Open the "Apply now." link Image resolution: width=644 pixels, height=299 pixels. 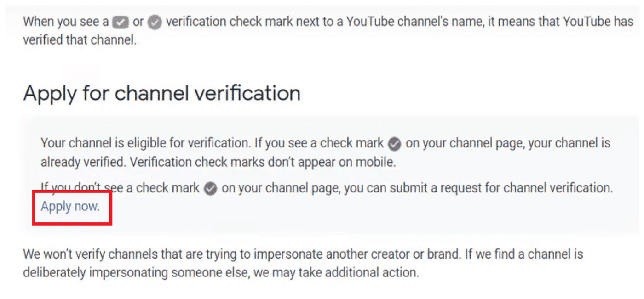click(x=70, y=207)
